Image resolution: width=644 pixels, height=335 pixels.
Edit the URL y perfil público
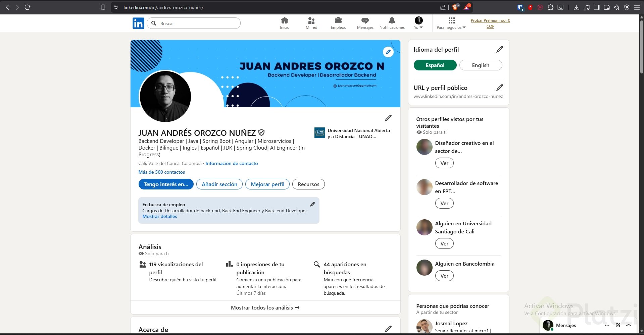[500, 88]
